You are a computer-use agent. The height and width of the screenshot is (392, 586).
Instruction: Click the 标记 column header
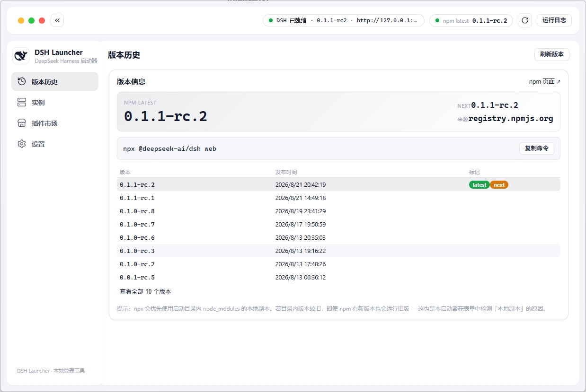click(x=474, y=172)
